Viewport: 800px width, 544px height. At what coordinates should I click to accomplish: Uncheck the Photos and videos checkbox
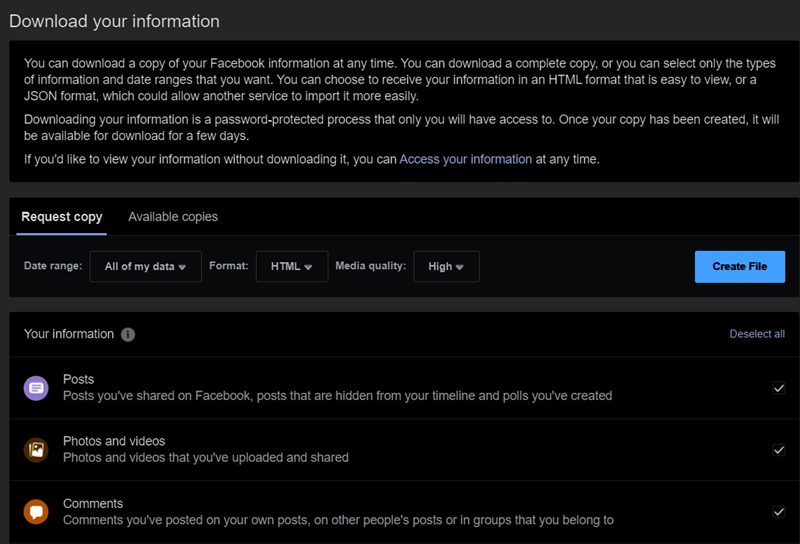point(779,450)
